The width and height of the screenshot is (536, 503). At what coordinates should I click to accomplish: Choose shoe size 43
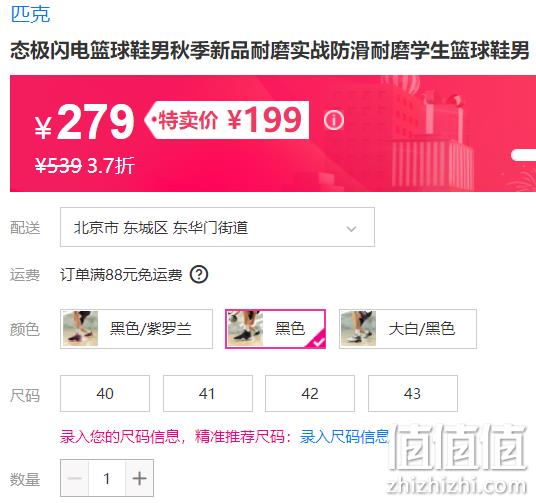(x=413, y=394)
